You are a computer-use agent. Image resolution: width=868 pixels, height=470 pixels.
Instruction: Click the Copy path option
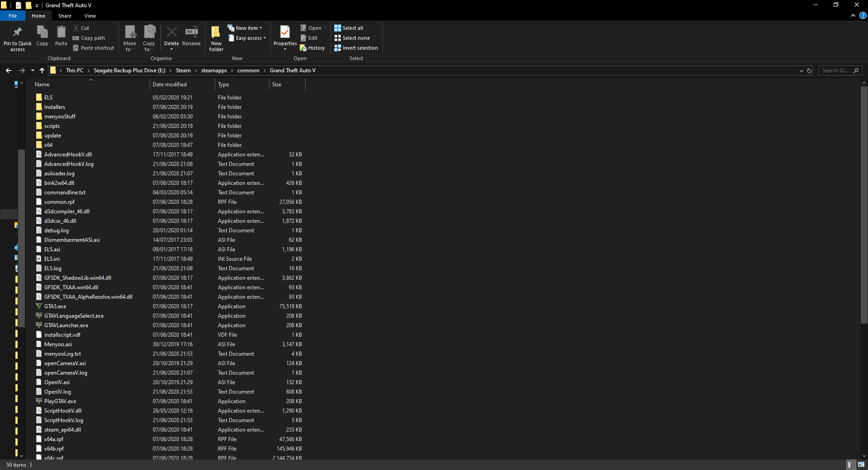click(x=89, y=38)
